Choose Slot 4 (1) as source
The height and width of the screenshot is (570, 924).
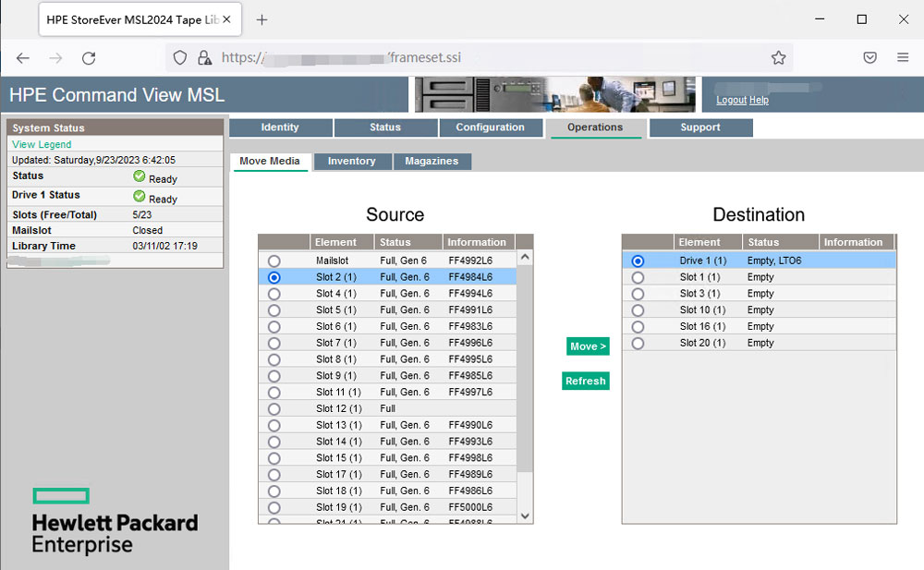tap(274, 294)
